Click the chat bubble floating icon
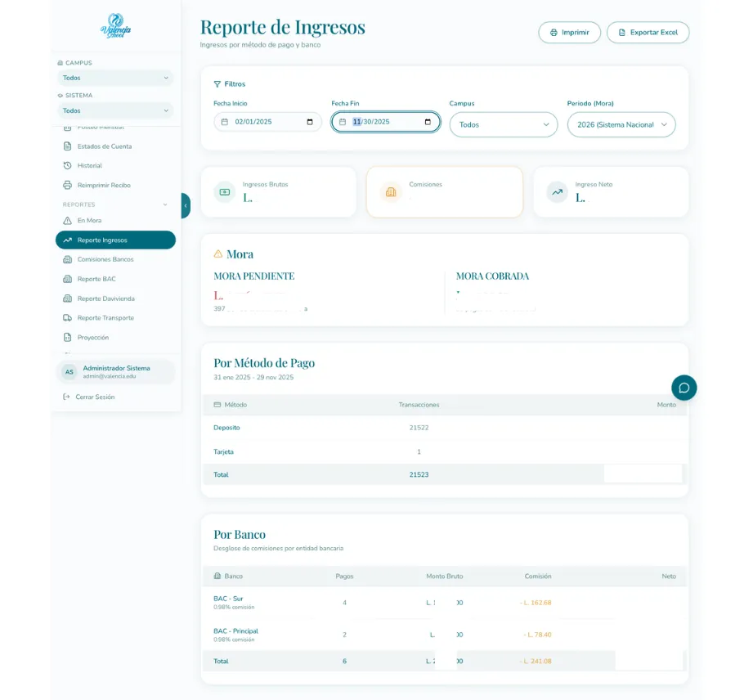Image resolution: width=753 pixels, height=700 pixels. [684, 388]
